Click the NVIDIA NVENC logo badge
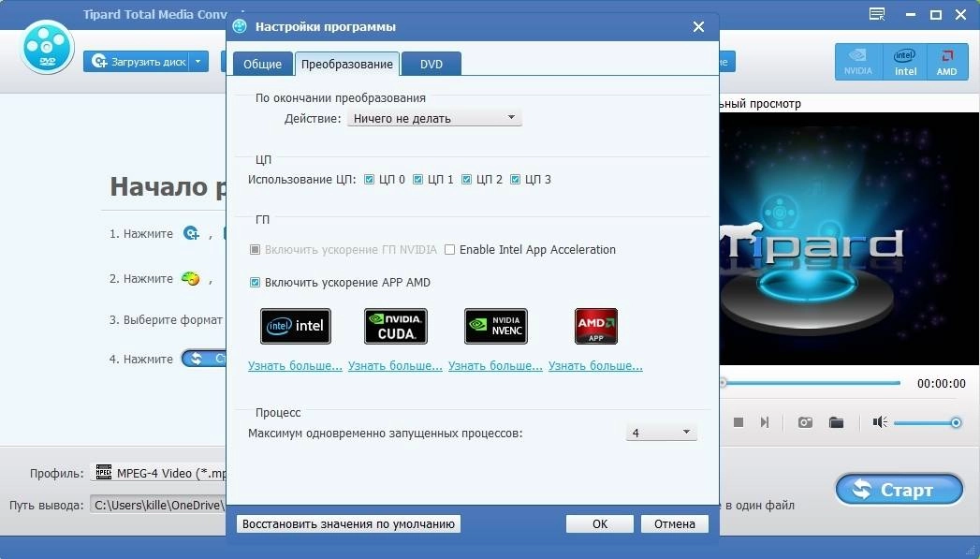 [x=496, y=326]
